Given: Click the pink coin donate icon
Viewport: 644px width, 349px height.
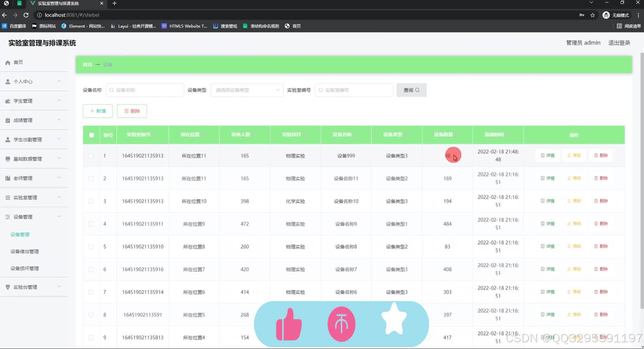Looking at the screenshot, I should pyautogui.click(x=341, y=324).
